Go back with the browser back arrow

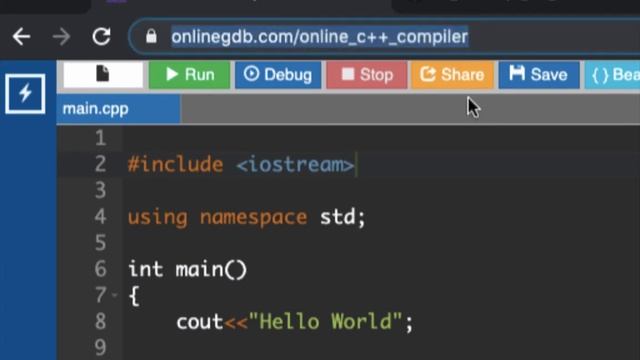pos(21,37)
